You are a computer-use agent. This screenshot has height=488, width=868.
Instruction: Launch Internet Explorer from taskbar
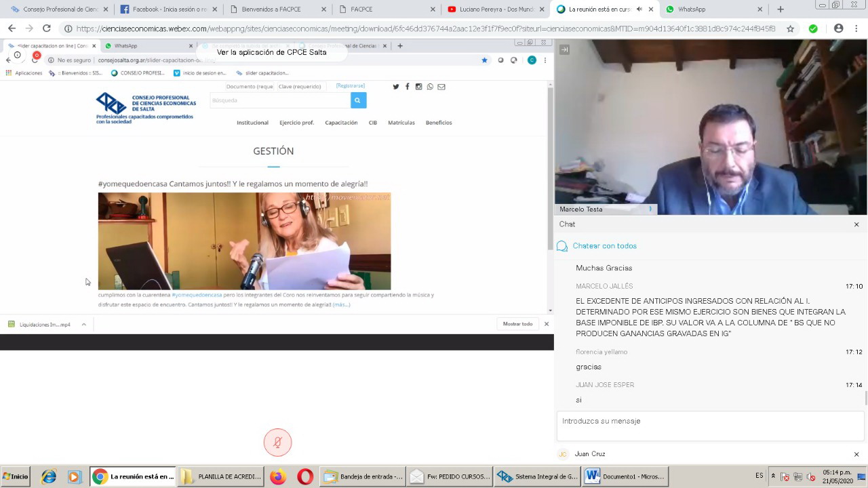tap(49, 476)
